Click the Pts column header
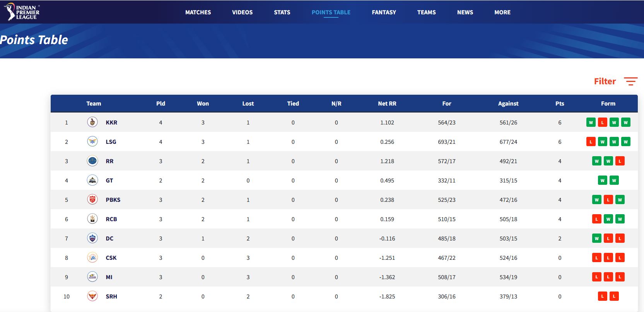 pos(560,104)
